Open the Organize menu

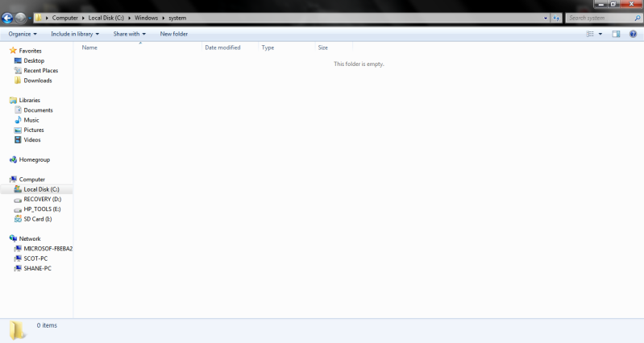pyautogui.click(x=23, y=34)
